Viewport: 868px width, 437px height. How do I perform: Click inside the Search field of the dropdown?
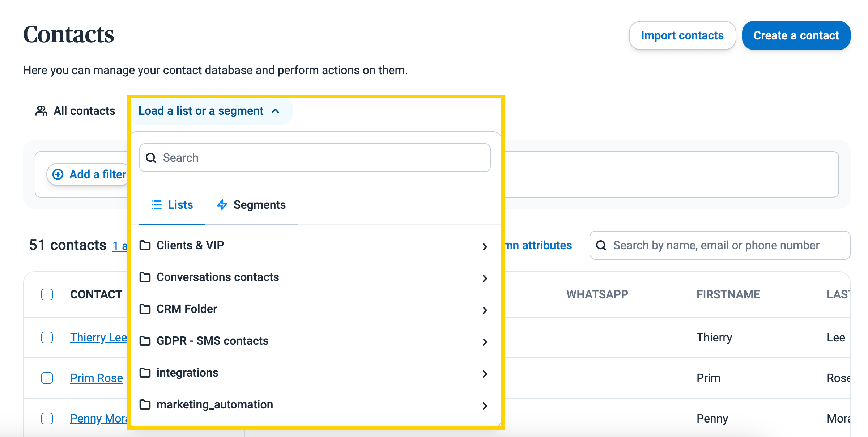coord(314,158)
